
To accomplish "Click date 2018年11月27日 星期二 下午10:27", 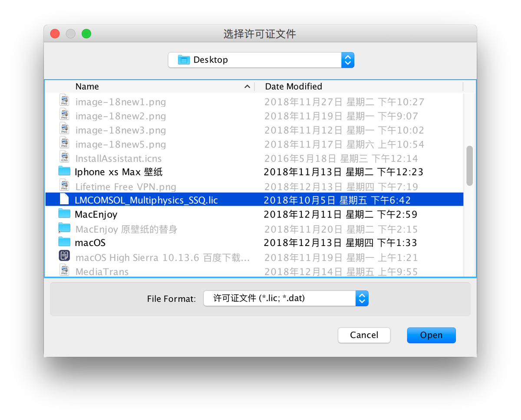I will (344, 102).
